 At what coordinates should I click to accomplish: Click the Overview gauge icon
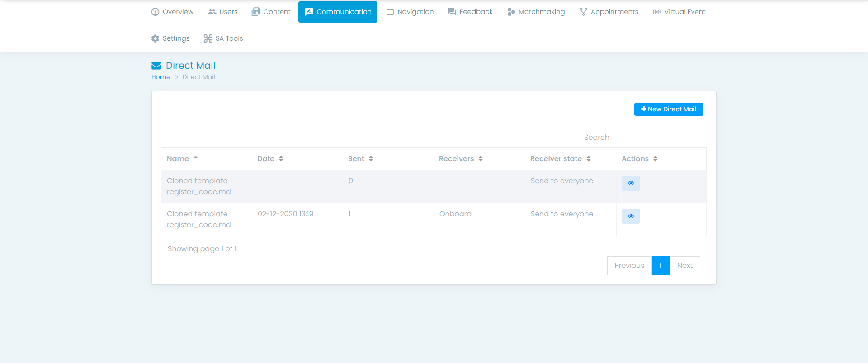click(155, 12)
